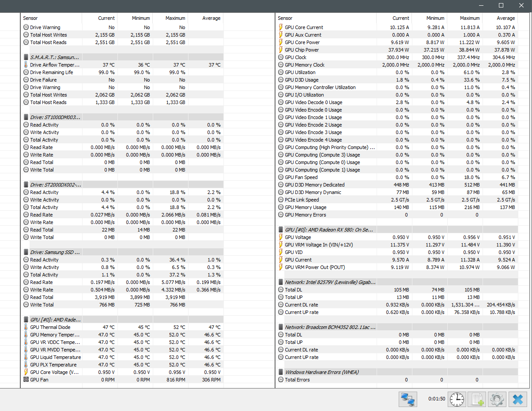
Task: Click the circle icon beside GPU Memory Errors
Action: [281, 215]
